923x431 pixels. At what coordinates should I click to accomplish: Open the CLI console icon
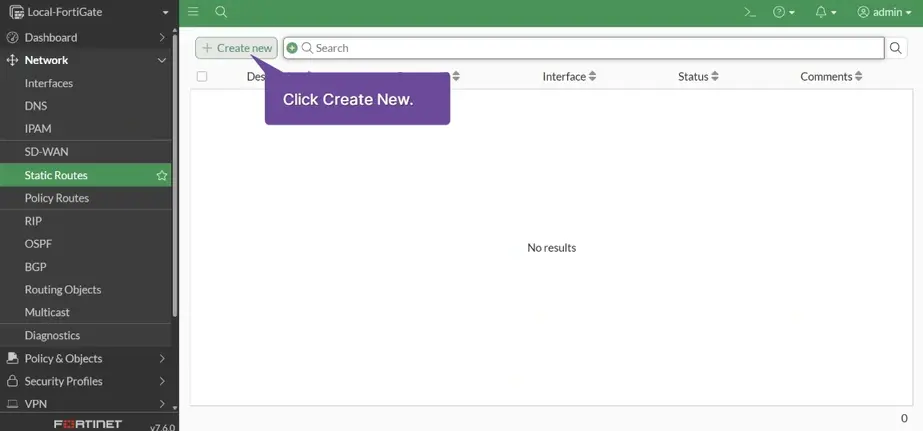coord(750,12)
